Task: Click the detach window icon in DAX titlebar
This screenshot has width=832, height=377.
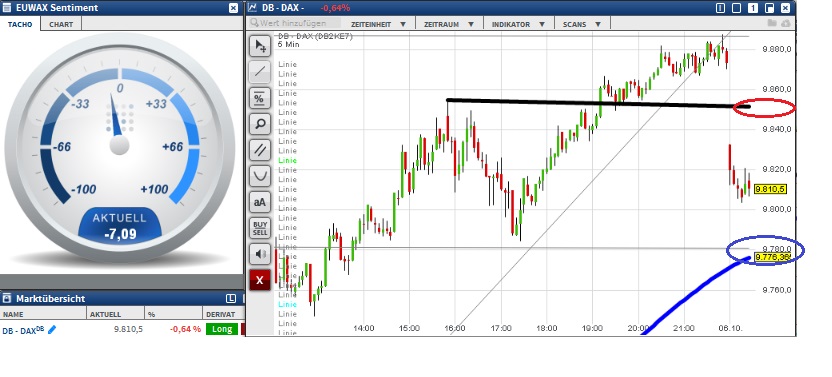Action: [x=769, y=8]
